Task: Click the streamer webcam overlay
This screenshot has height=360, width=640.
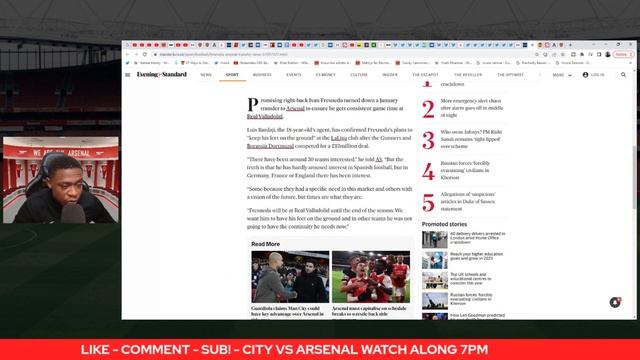Action: click(61, 180)
